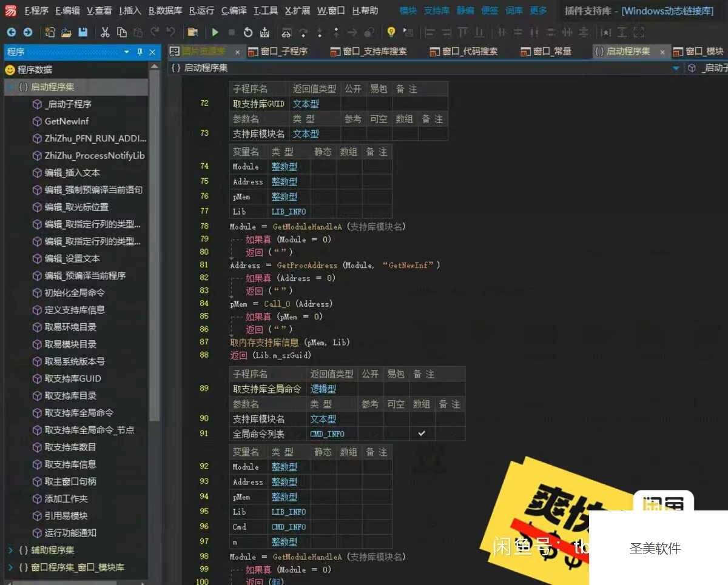The width and height of the screenshot is (728, 585).
Task: Select _启动子程序 in the tree
Action: tap(68, 104)
